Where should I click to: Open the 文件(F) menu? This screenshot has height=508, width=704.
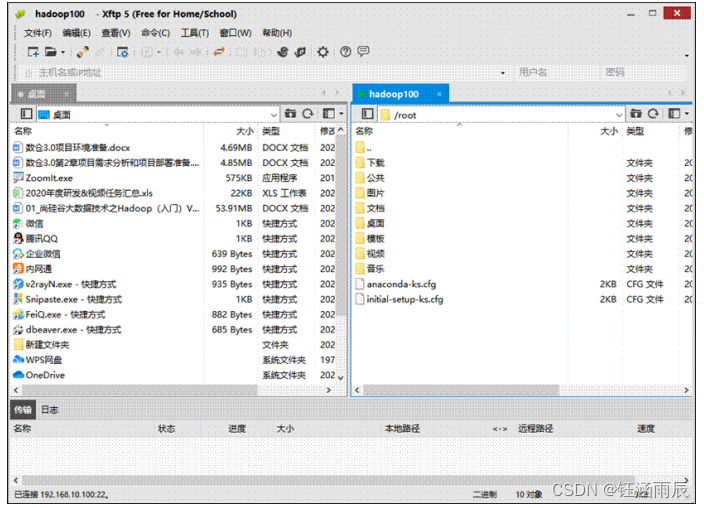38,33
